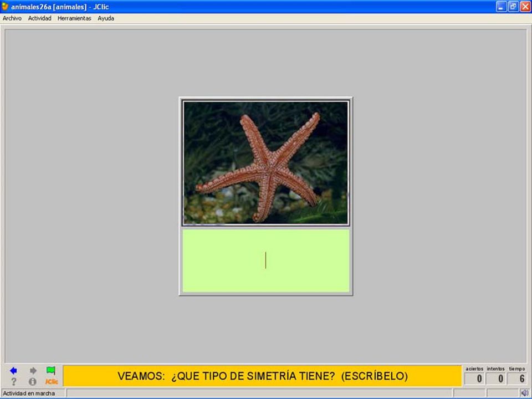
Task: Restore down the JClic window
Action: point(513,7)
